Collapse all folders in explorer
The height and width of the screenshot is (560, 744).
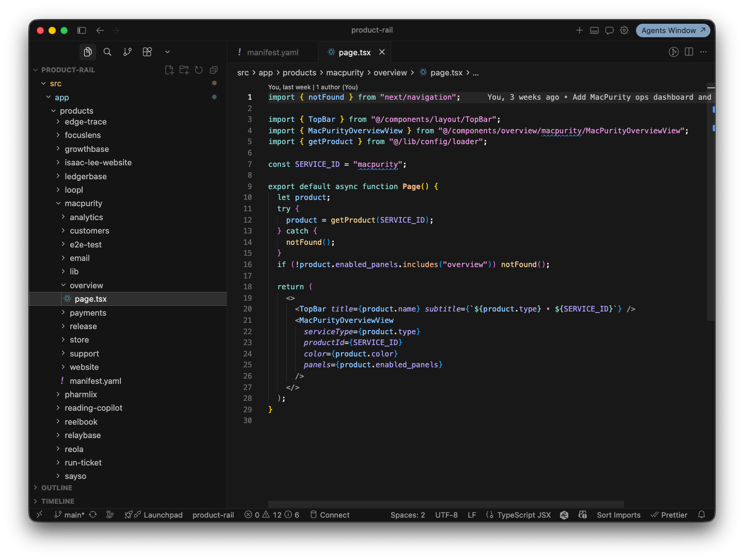coord(214,70)
